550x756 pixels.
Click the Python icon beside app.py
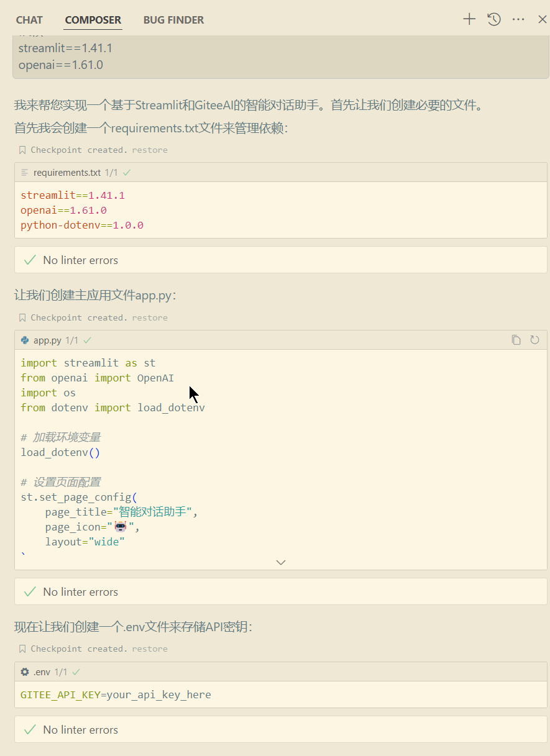(25, 340)
